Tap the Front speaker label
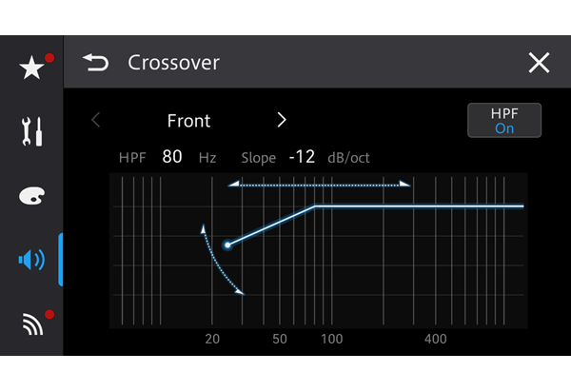571x392 pixels. (x=189, y=121)
